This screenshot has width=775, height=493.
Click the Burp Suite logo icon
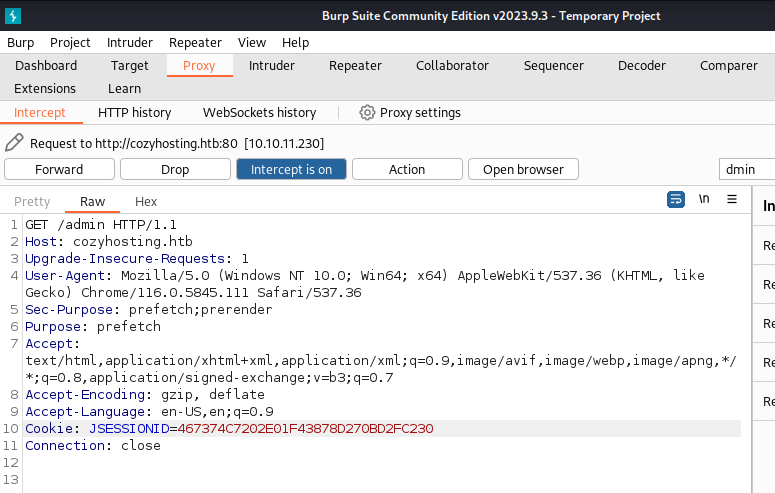pos(13,16)
